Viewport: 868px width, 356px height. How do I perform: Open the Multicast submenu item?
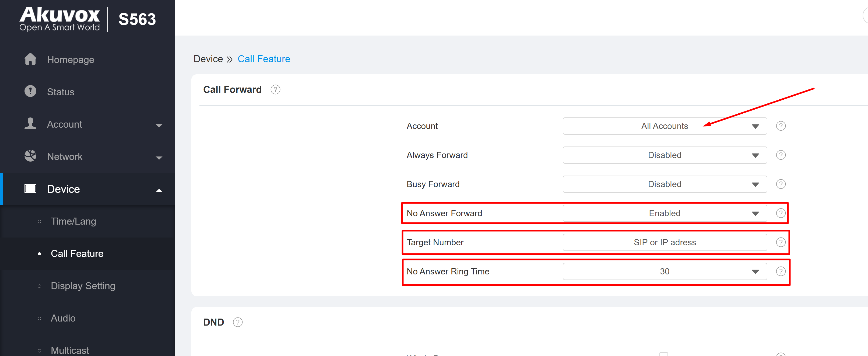(70, 351)
